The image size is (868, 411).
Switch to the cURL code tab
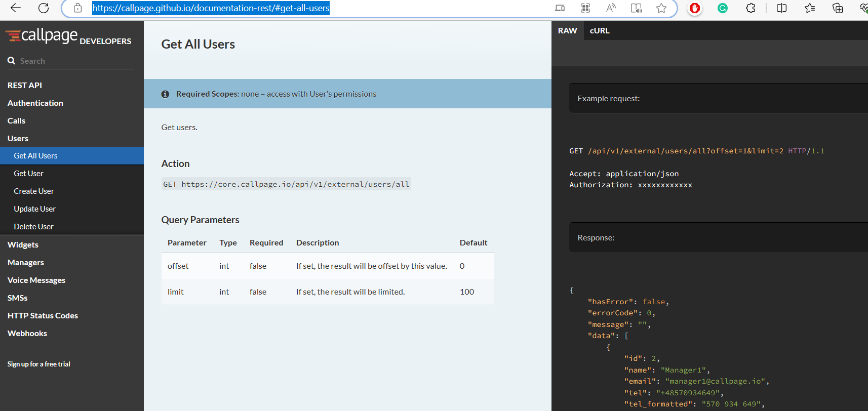[600, 30]
